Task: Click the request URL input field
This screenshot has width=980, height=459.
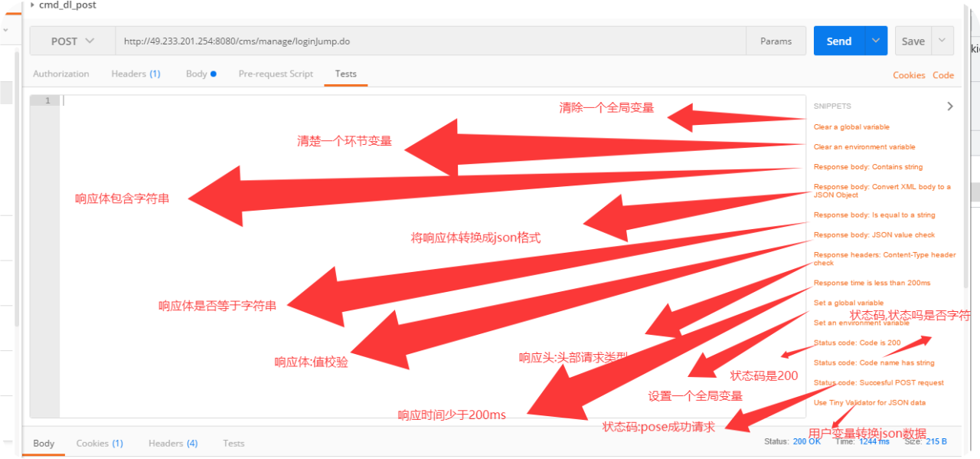Action: point(431,41)
